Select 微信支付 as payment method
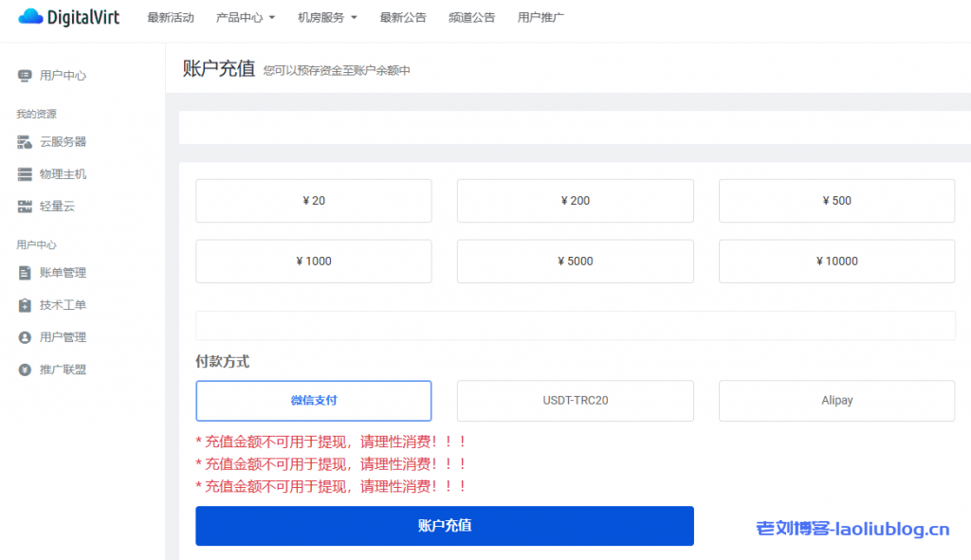Image resolution: width=971 pixels, height=560 pixels. click(x=313, y=401)
